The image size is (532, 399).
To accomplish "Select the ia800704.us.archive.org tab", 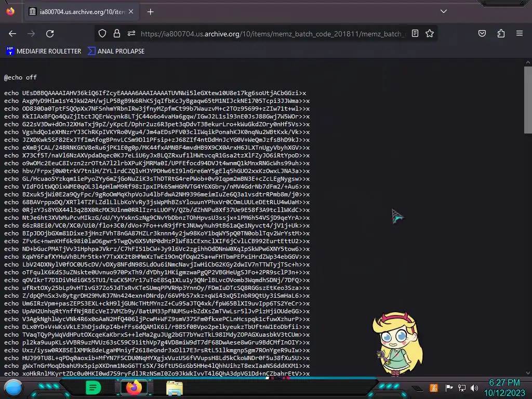I will (81, 12).
